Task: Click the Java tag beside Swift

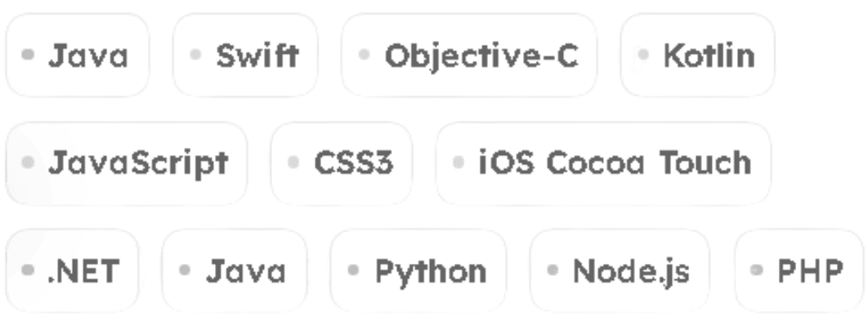Action: (78, 55)
